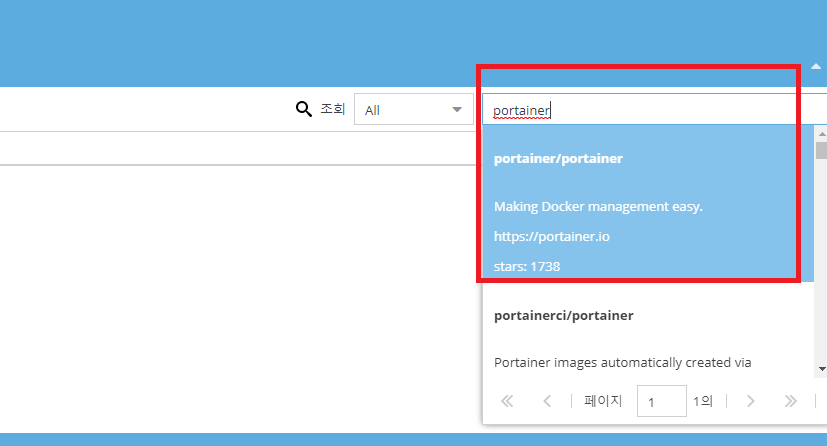Select the portainerci/portainer result
The height and width of the screenshot is (446, 827).
click(563, 315)
